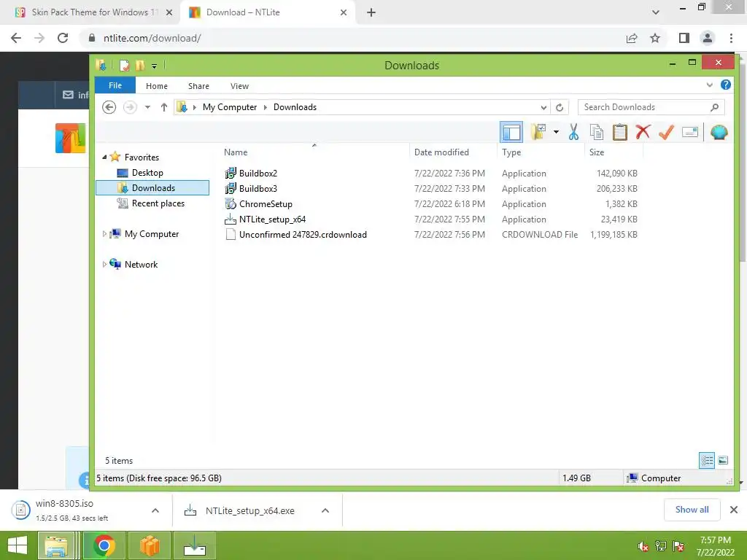
Task: Open Customize Quick Access Toolbar dropdown
Action: [x=155, y=66]
